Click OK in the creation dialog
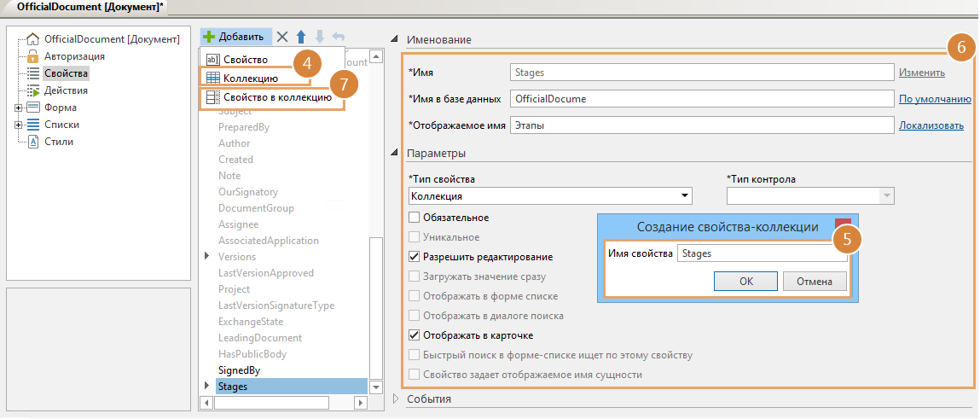Viewport: 980px width, 419px height. click(x=745, y=282)
